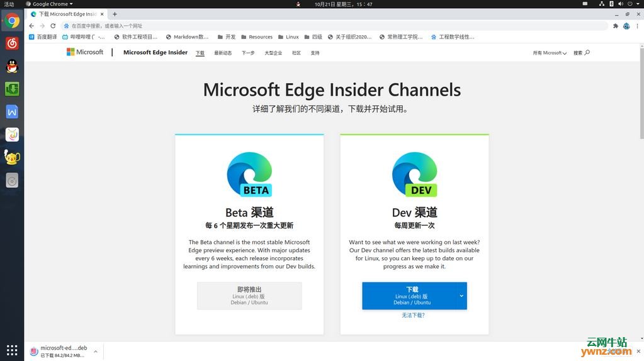Click the Edge Beta logo
The height and width of the screenshot is (361, 644).
(x=249, y=174)
